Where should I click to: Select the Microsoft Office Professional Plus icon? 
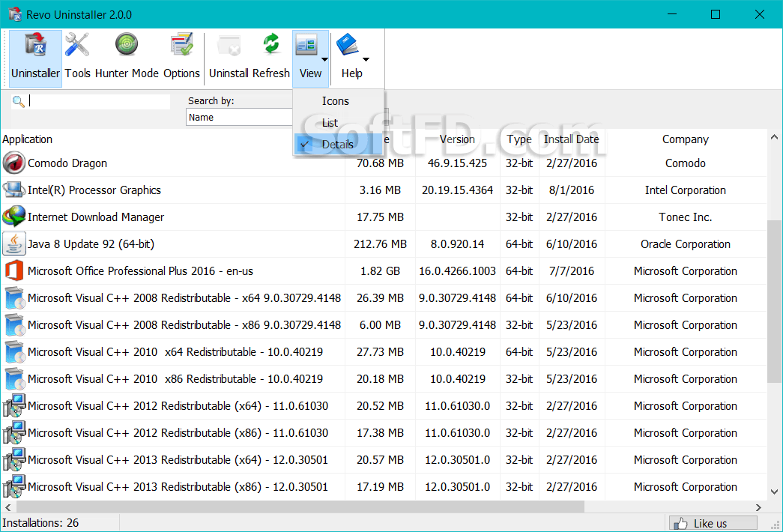[x=14, y=270]
